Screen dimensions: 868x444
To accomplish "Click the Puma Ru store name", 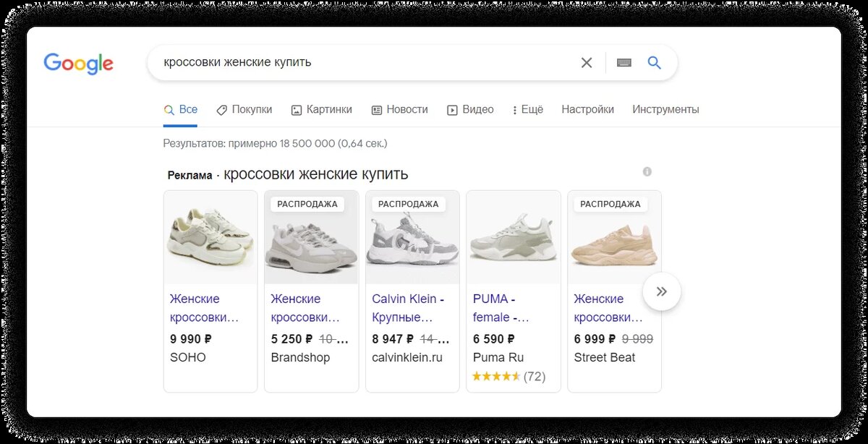I will tap(498, 357).
